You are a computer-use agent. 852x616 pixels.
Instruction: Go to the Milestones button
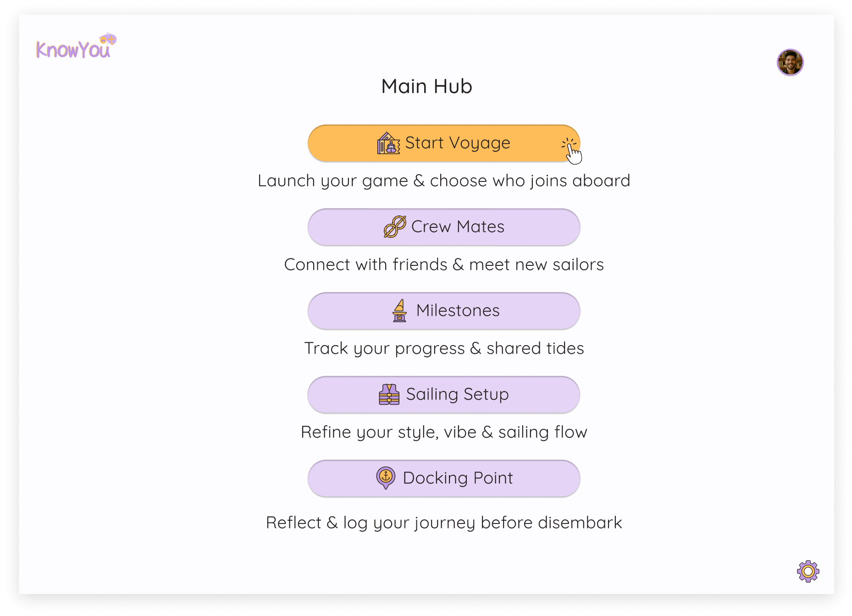point(444,311)
